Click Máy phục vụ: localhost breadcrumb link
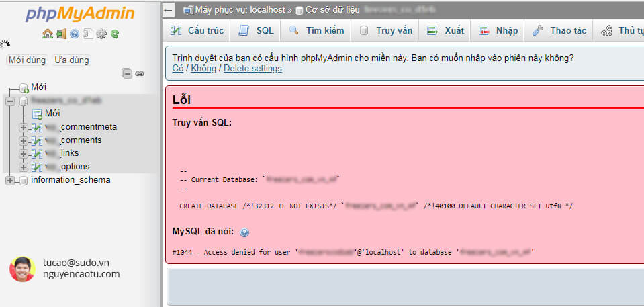The height and width of the screenshot is (307, 644). (240, 10)
